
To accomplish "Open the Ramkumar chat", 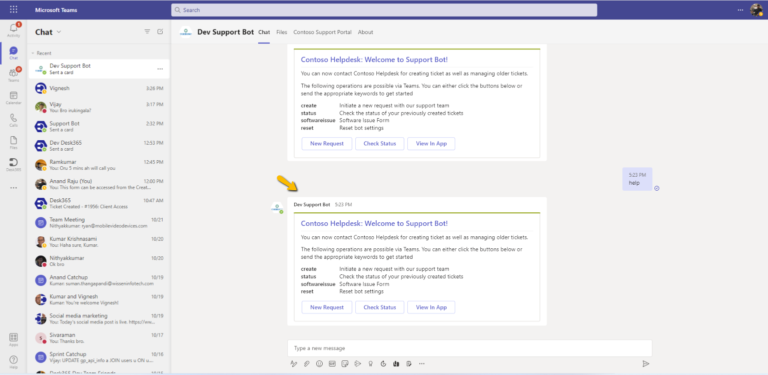I will (99, 165).
